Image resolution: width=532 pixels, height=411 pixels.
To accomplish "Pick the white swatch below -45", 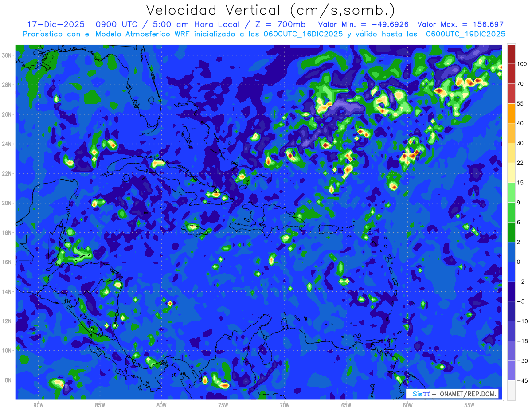I will [x=511, y=390].
